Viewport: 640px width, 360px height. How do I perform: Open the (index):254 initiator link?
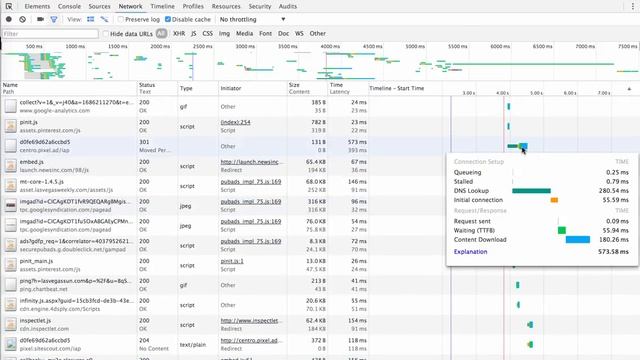pos(235,122)
